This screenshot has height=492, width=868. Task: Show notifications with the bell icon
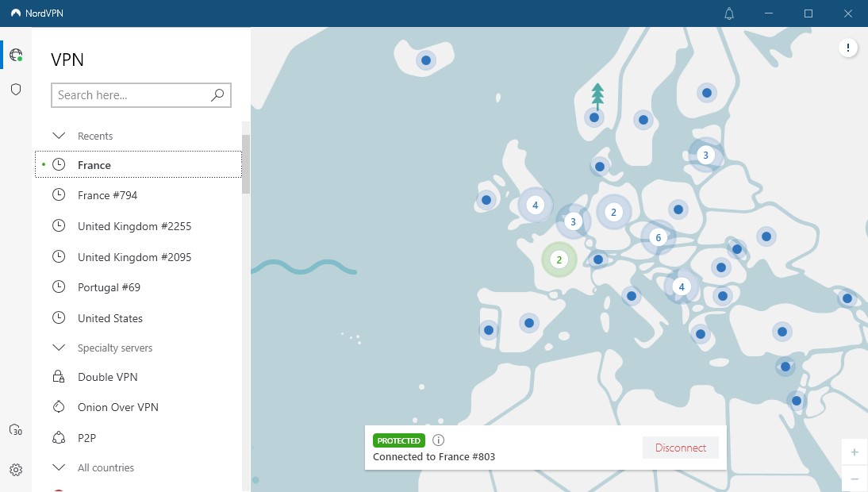(729, 13)
